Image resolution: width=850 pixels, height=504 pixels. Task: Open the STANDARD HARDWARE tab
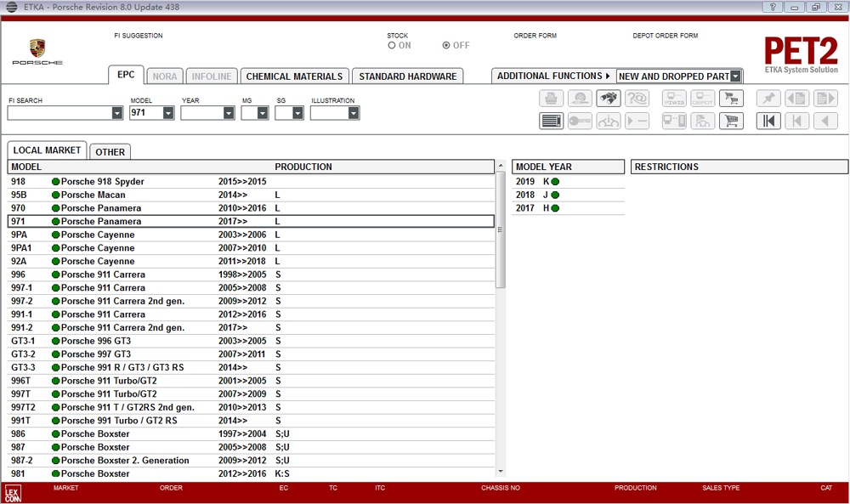pos(408,76)
